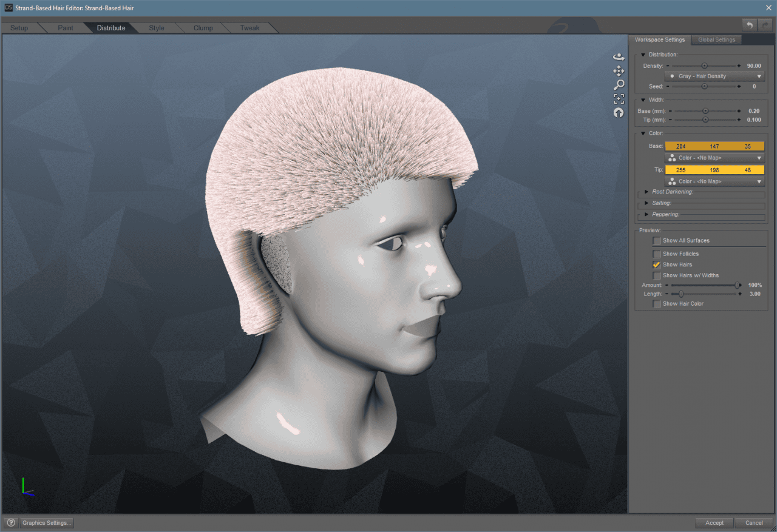The width and height of the screenshot is (777, 532).
Task: Open Graphics Settings dialog
Action: pos(46,522)
